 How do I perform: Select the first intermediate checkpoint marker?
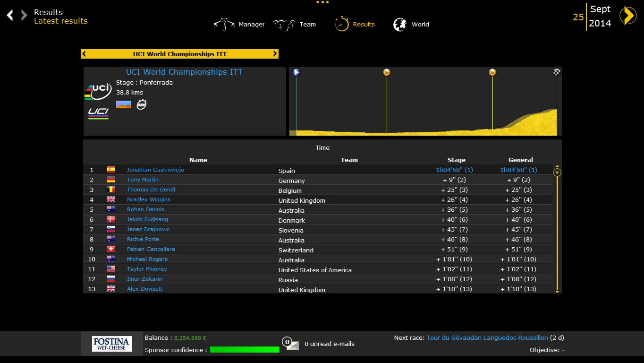[387, 72]
